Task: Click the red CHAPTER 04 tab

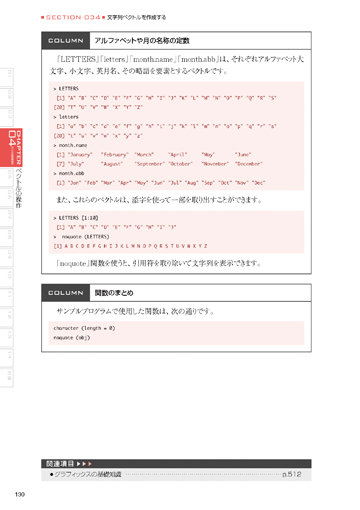Action: point(11,147)
